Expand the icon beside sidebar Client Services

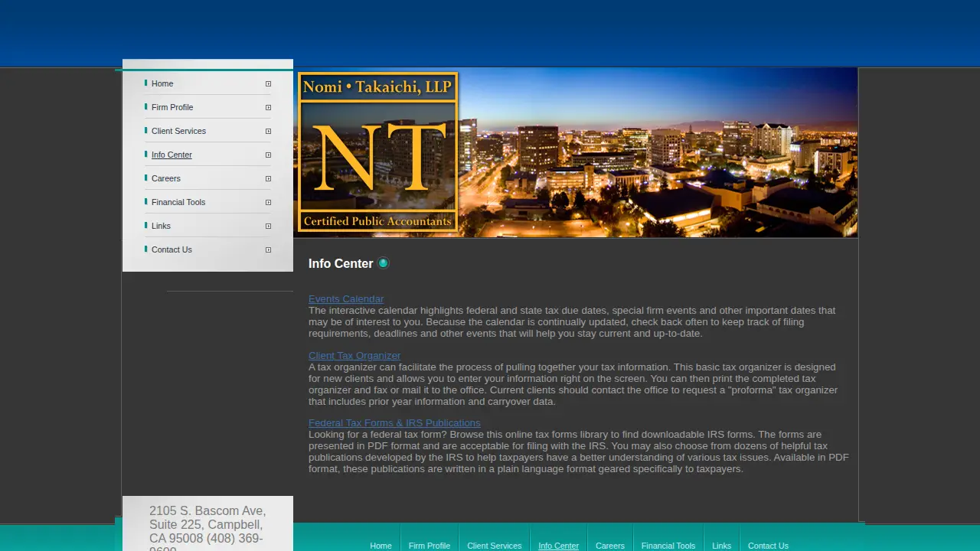[268, 132]
